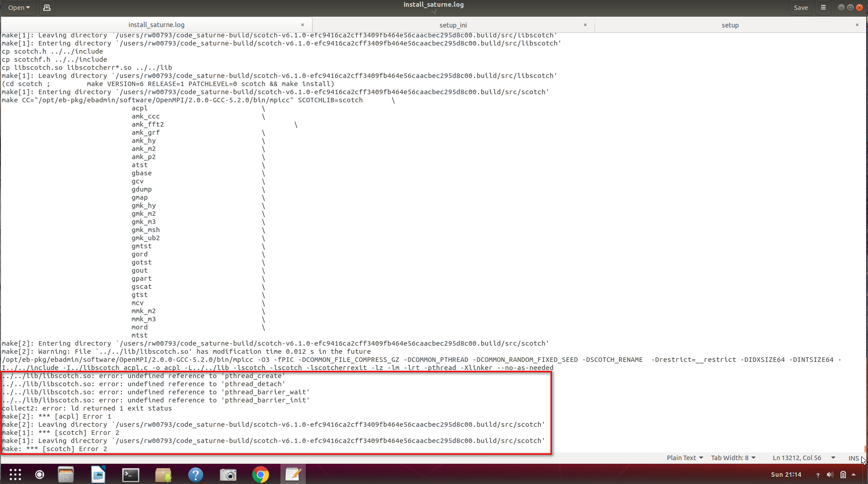Expand the Open recent files dropdown
The image size is (868, 484).
tap(18, 8)
